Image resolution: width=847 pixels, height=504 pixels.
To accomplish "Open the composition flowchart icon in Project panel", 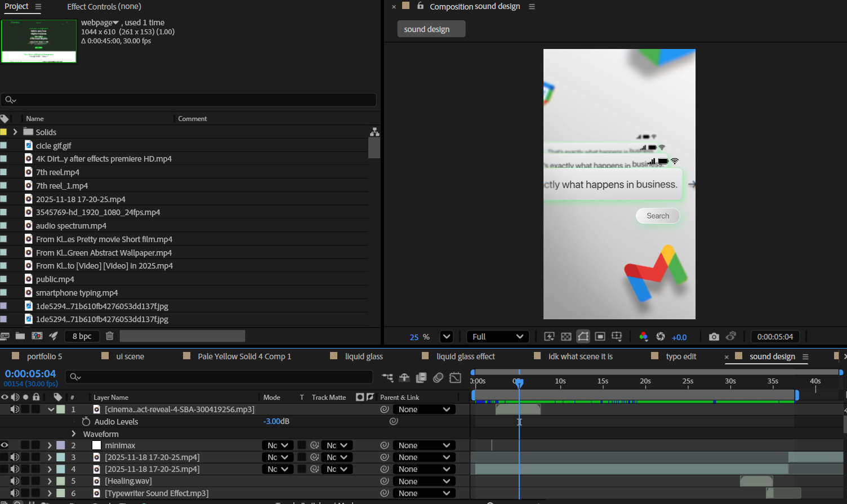I will [375, 132].
